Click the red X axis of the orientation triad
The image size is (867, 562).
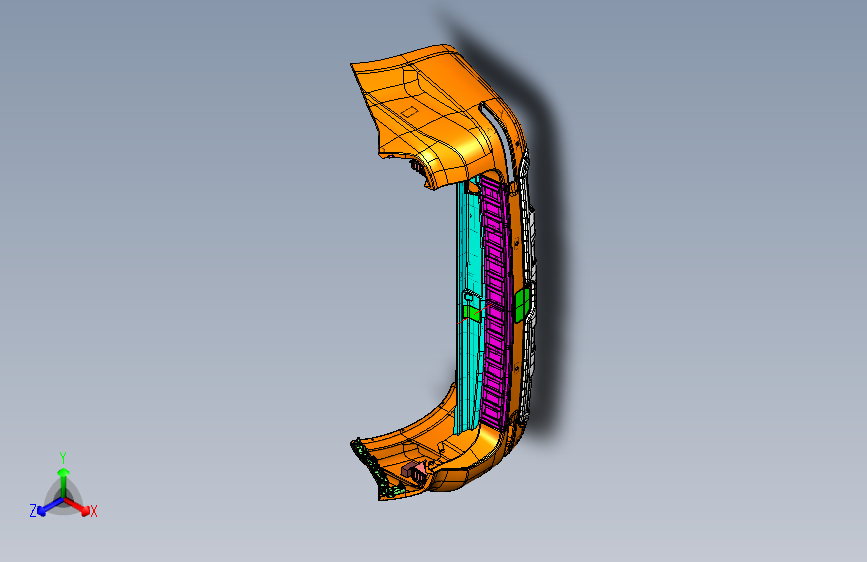(79, 506)
